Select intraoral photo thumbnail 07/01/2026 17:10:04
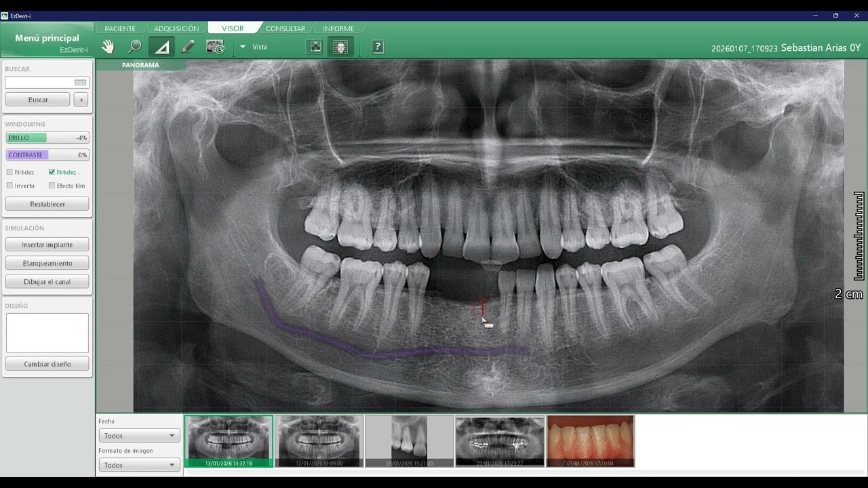Screen dimensions: 868x488 click(591, 441)
